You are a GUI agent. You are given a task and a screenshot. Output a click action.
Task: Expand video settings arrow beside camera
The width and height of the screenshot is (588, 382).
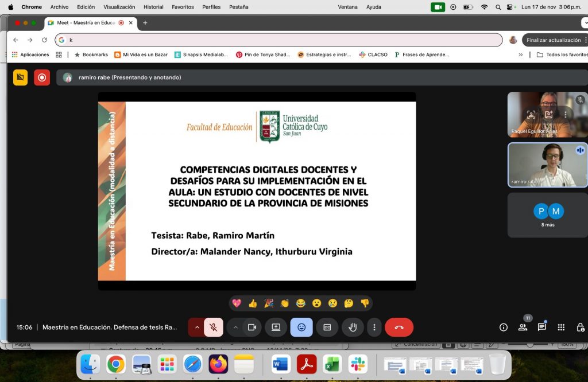pos(235,327)
